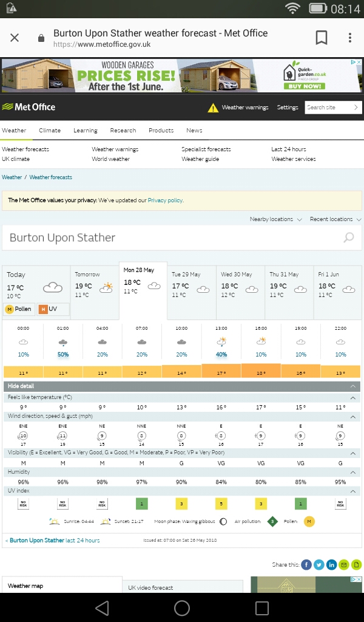
Task: Click the 16:00 sunny intervals icon
Action: point(261,341)
